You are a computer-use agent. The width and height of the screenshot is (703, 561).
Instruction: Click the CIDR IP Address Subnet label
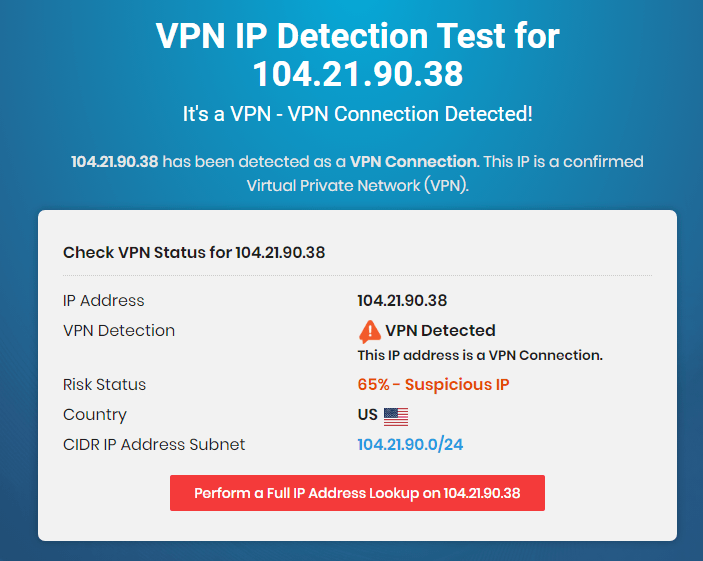point(154,444)
